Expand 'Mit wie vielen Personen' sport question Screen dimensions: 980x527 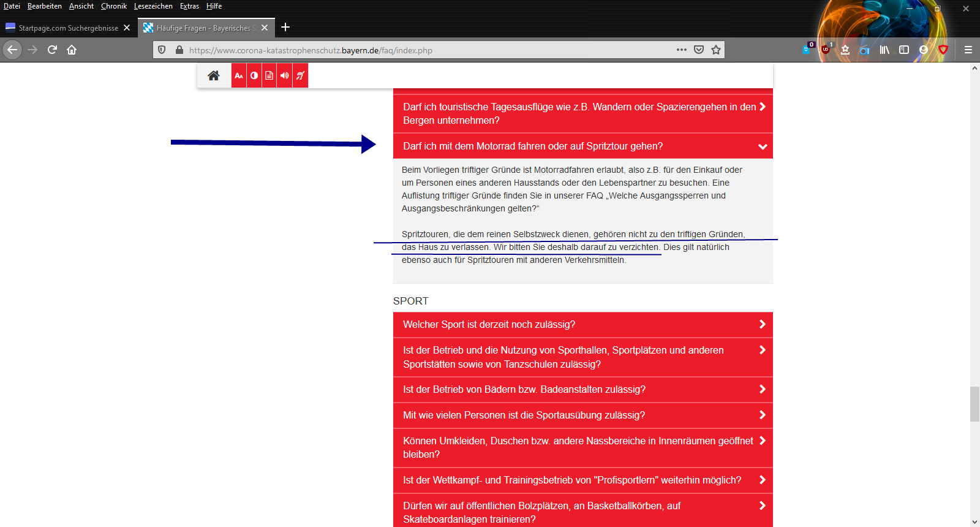(582, 415)
